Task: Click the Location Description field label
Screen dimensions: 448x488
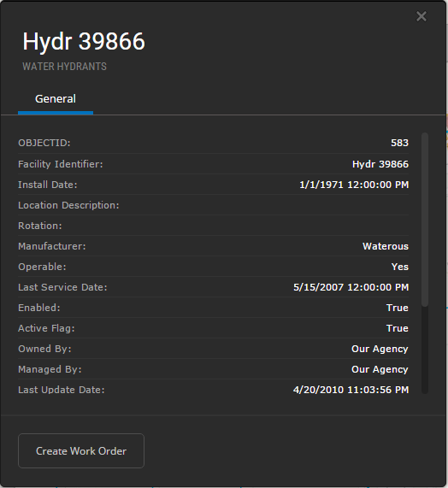Action: (68, 205)
